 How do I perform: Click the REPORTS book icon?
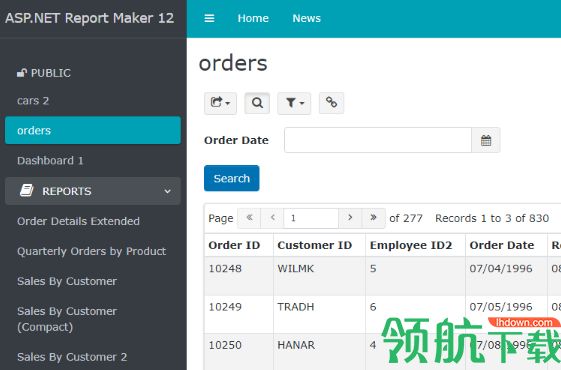(26, 191)
